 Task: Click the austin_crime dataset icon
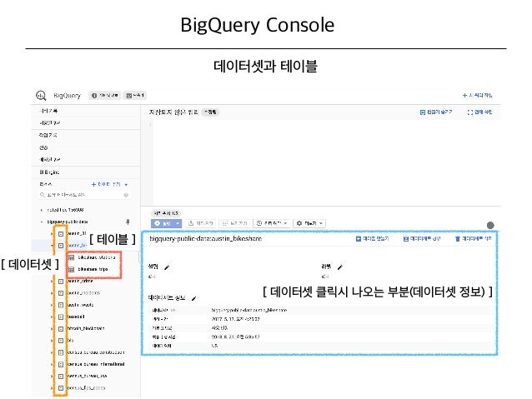click(x=61, y=281)
